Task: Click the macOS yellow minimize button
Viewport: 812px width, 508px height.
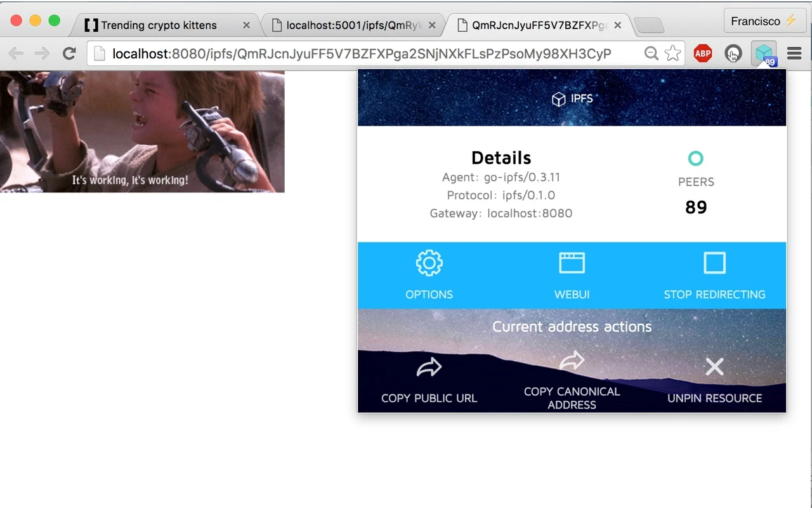Action: (36, 20)
